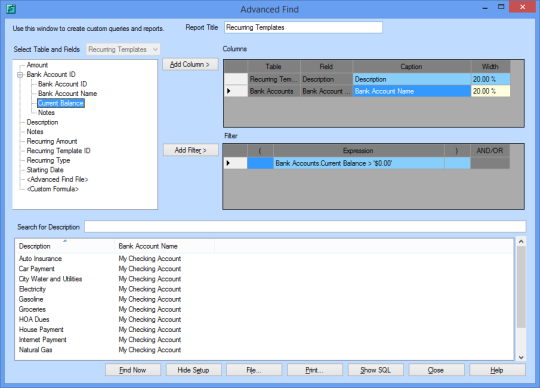The image size is (540, 388).
Task: Click the Caption column header
Action: (411, 67)
